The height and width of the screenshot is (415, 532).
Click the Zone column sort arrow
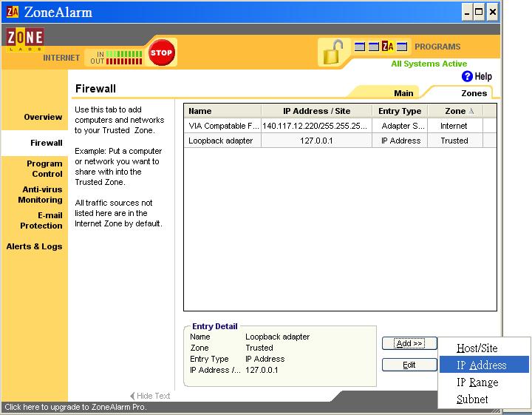[471, 111]
